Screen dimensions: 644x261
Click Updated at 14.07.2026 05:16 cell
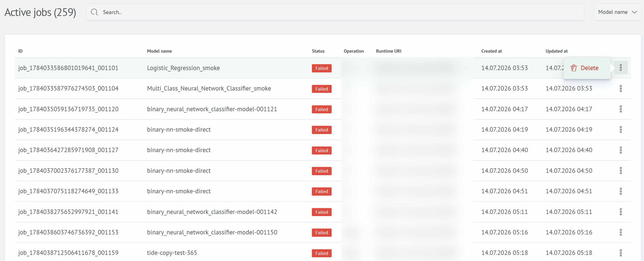tap(569, 232)
